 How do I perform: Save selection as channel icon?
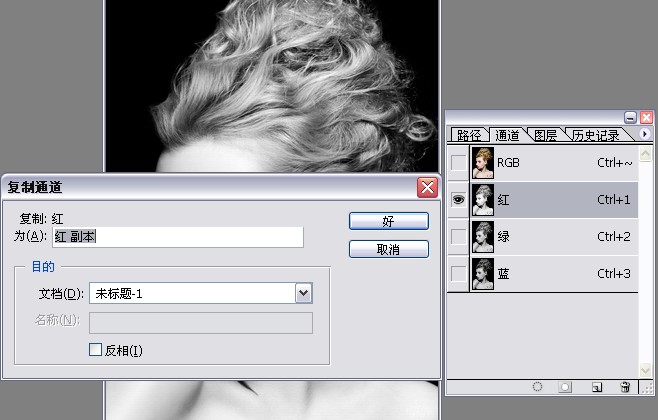[565, 386]
